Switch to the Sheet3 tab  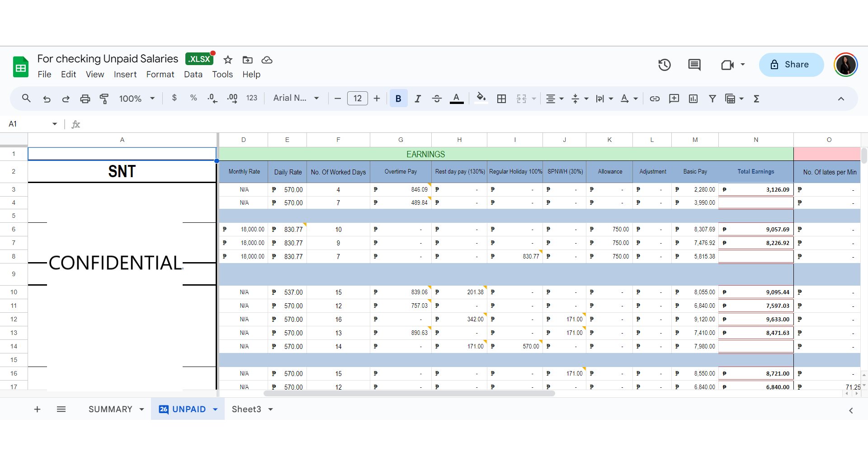(246, 409)
